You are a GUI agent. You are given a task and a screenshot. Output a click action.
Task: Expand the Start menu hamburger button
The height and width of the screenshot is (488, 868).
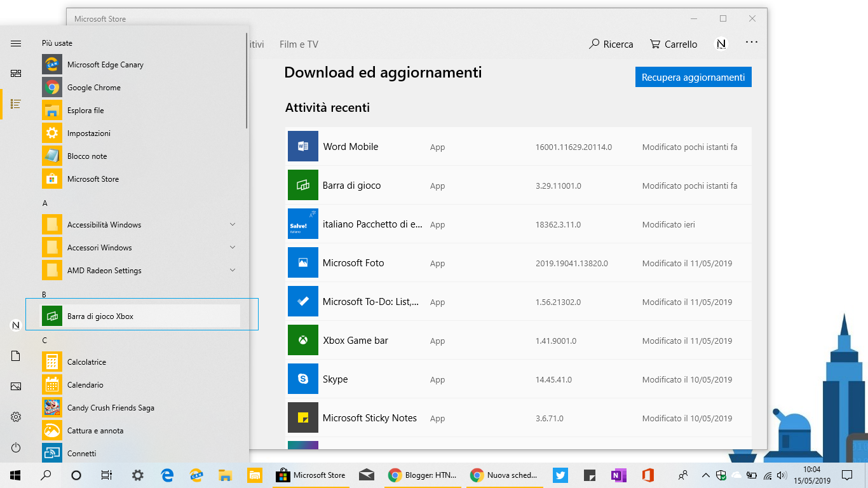tap(16, 43)
